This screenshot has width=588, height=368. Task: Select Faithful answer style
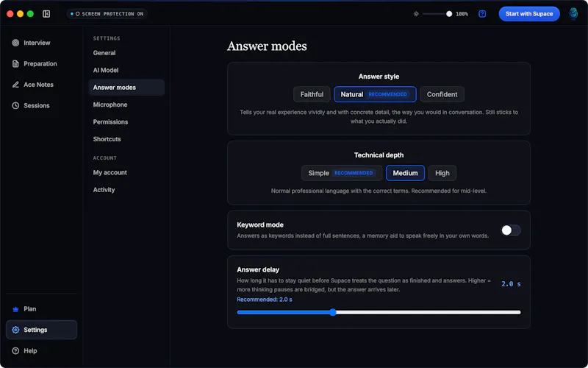point(312,94)
